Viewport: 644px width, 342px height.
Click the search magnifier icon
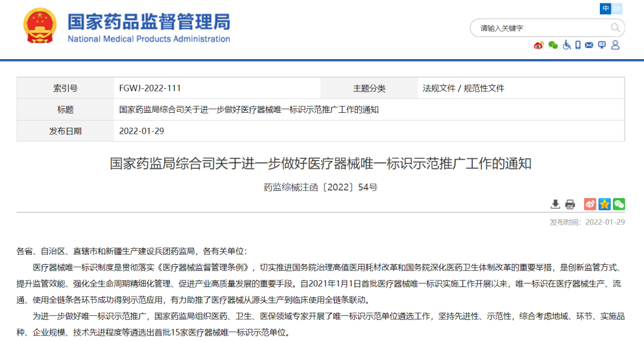pos(615,28)
